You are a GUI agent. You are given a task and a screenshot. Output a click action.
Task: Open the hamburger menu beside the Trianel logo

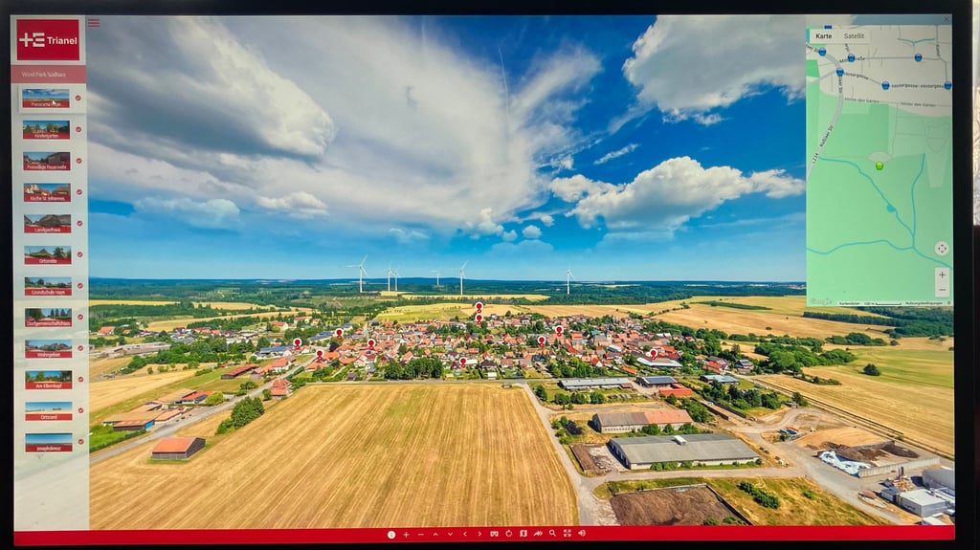(94, 23)
